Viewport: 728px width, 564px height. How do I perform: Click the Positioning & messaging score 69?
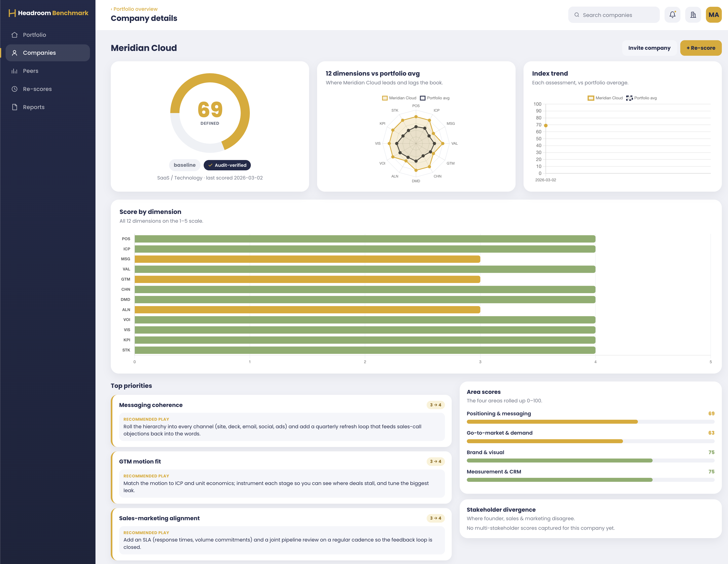point(711,414)
